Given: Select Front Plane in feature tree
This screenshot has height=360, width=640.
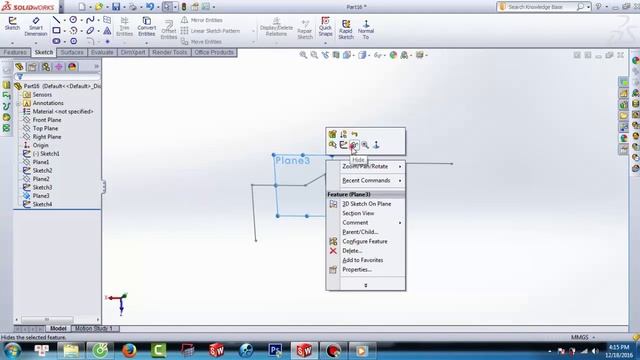Looking at the screenshot, I should (x=47, y=120).
